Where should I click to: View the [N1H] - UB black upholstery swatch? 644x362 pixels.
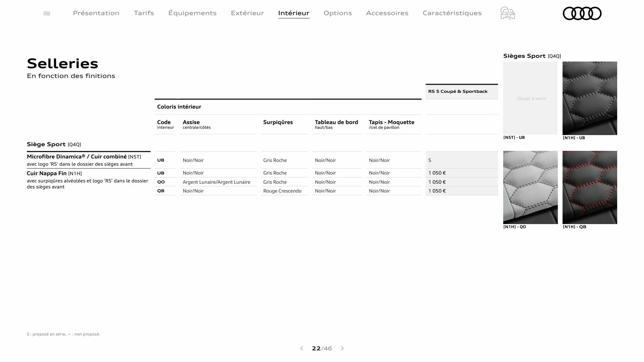point(590,98)
